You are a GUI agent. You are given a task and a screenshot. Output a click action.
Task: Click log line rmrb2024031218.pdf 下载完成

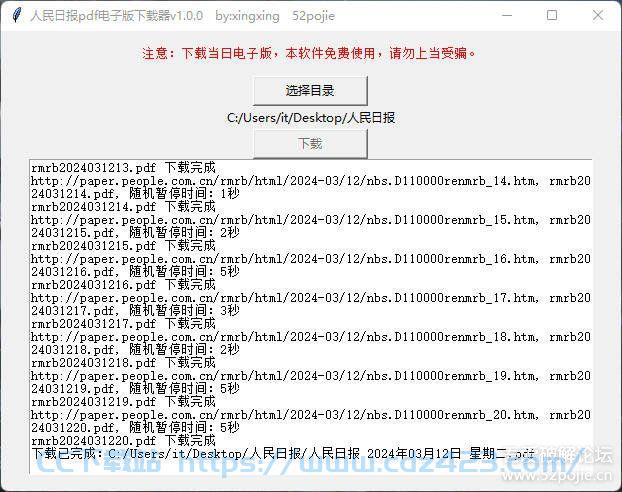click(x=123, y=363)
